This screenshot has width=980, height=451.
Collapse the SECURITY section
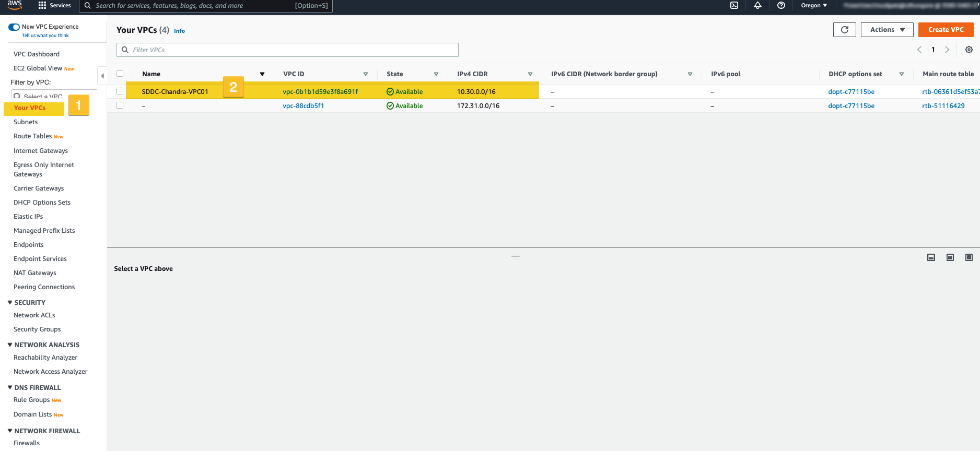(x=10, y=302)
